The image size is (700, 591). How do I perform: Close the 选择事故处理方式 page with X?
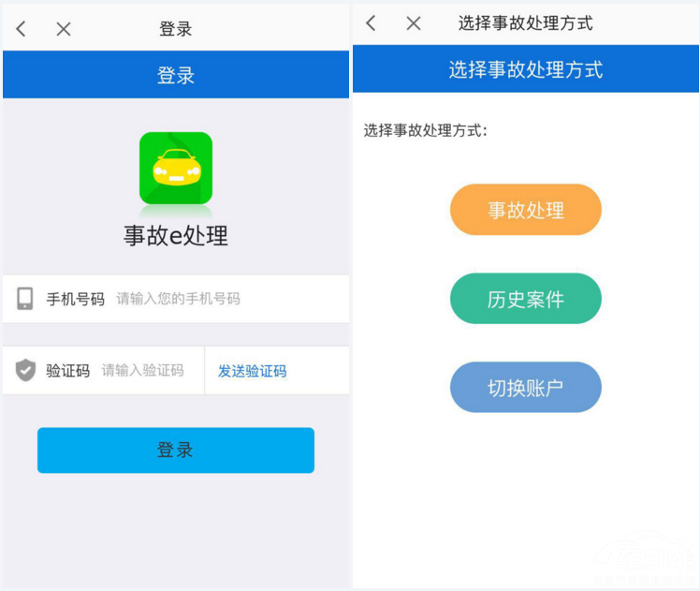click(414, 23)
